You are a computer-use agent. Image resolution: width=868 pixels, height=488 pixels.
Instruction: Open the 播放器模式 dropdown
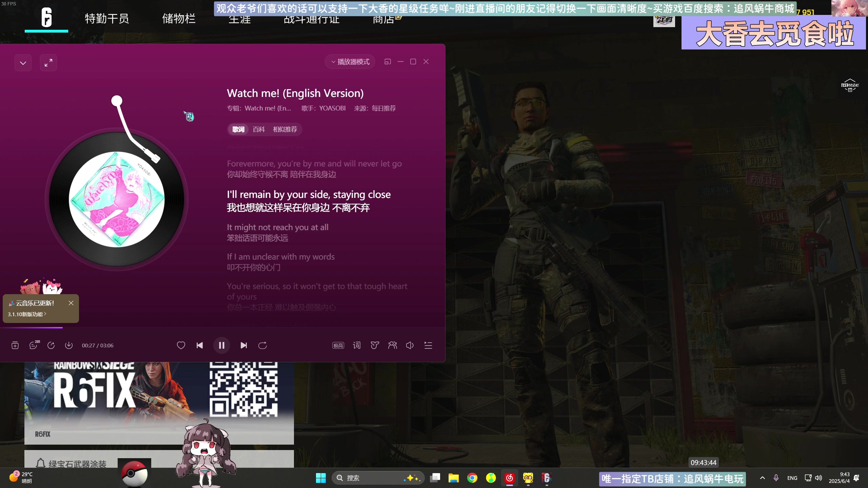tap(350, 62)
